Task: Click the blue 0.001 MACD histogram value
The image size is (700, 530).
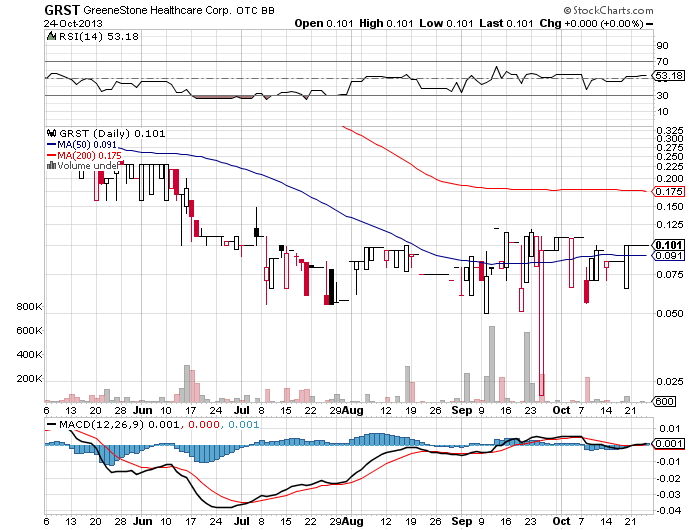Action: (243, 424)
